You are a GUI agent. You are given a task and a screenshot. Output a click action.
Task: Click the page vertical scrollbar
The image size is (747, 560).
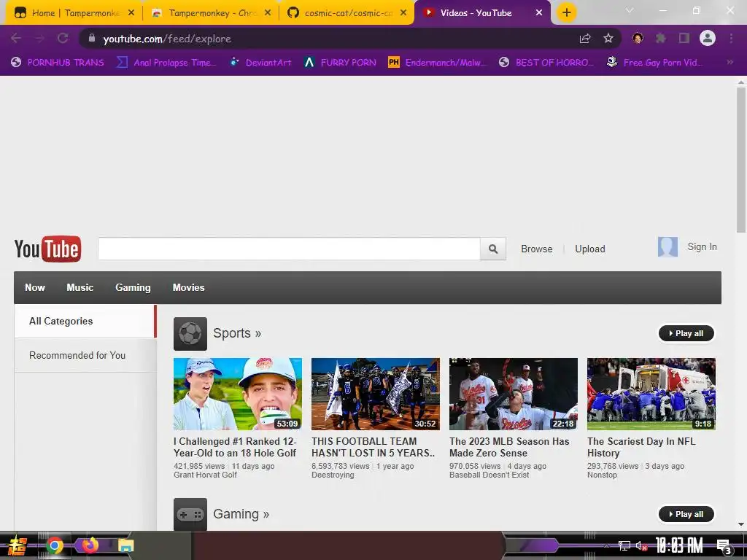pyautogui.click(x=741, y=160)
